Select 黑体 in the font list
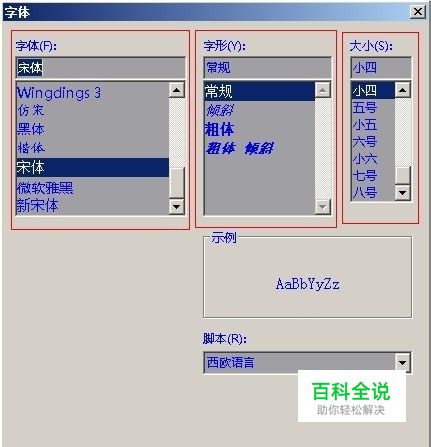Viewport: 431px width, 447px height. coord(92,129)
